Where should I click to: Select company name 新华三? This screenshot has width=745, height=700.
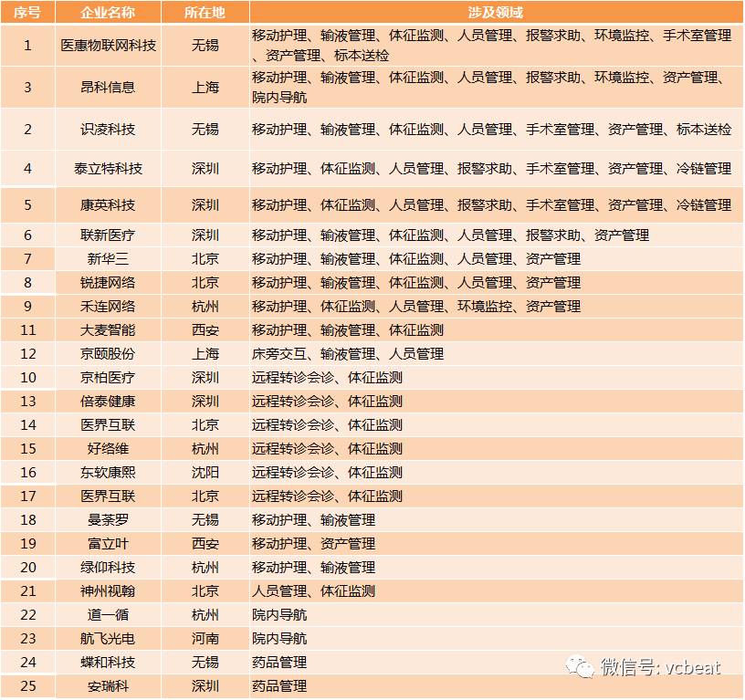tap(108, 258)
